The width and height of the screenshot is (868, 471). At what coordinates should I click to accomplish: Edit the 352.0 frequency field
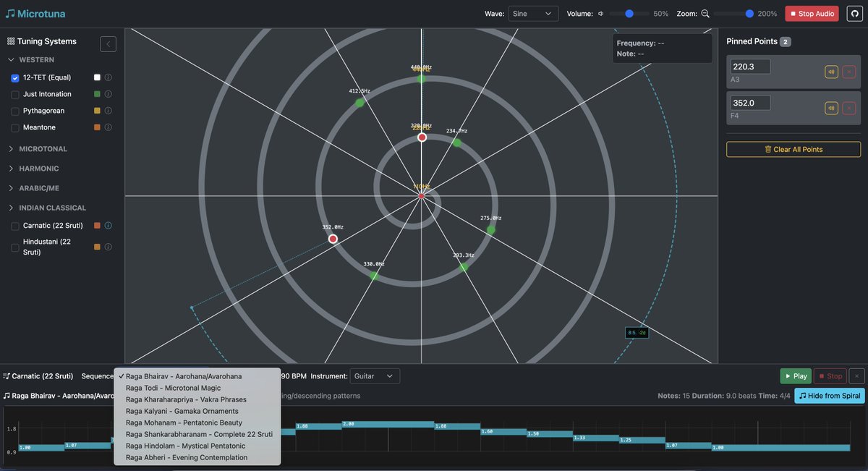coord(750,103)
